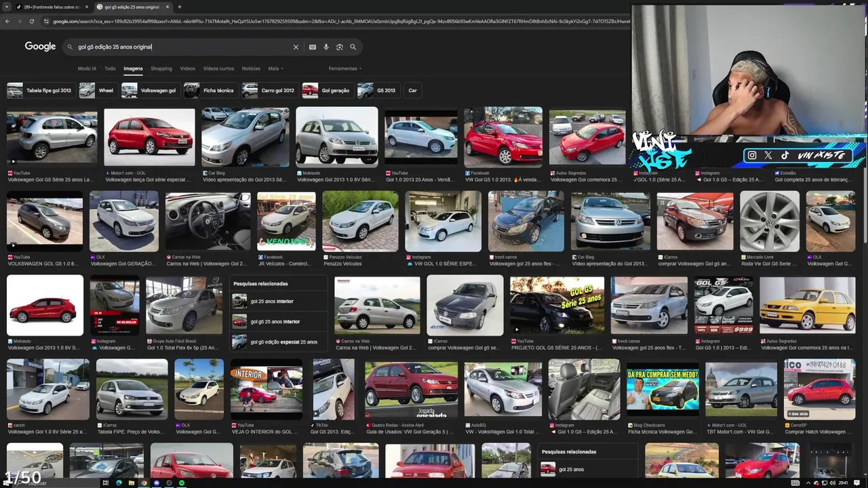
Task: Open red Gol thumbnail from Motor1.com UOL
Action: coord(149,136)
